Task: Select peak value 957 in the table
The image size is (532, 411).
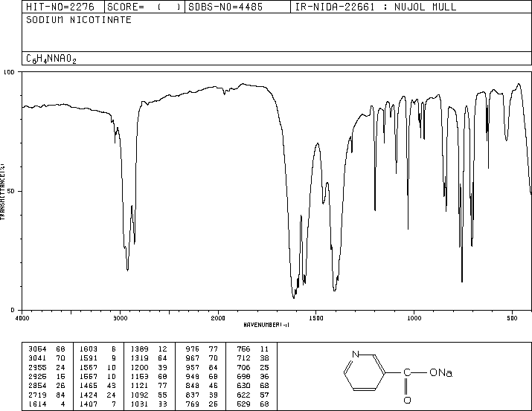Action: coord(193,367)
